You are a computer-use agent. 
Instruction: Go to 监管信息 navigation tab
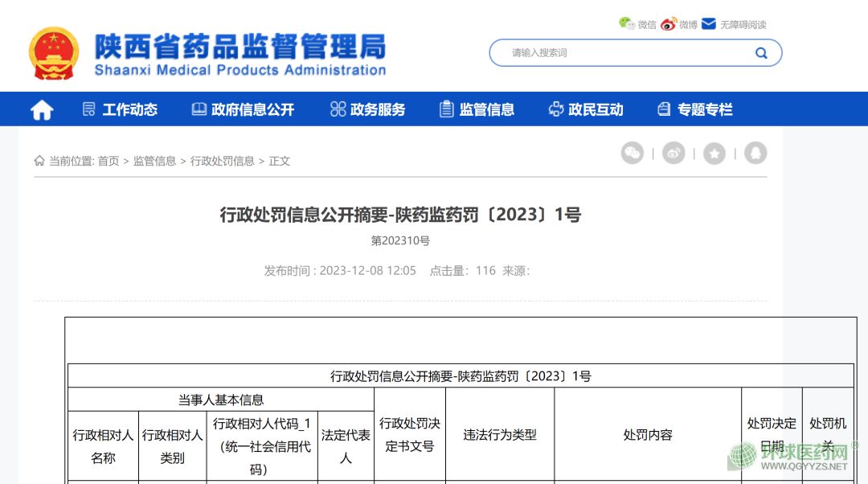(x=477, y=110)
